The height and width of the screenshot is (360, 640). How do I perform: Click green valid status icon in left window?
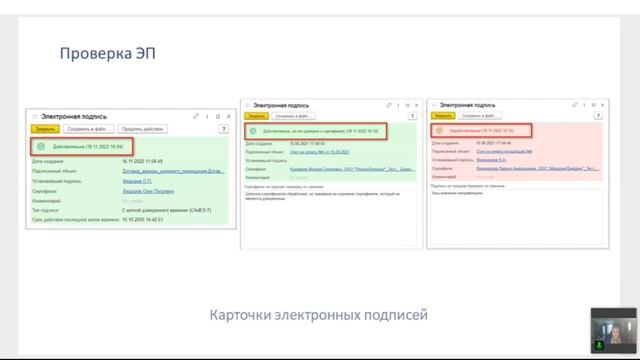point(41,146)
